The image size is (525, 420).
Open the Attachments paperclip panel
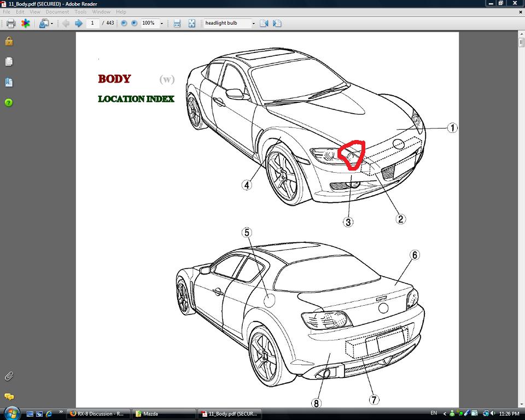pyautogui.click(x=9, y=376)
